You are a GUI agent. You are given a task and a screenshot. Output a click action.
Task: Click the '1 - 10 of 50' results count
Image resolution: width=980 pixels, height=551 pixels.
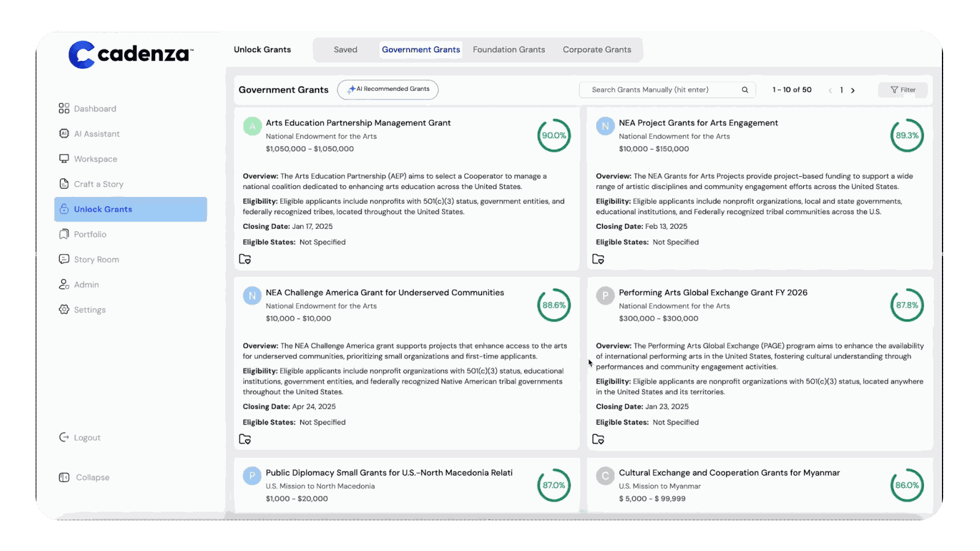tap(792, 90)
